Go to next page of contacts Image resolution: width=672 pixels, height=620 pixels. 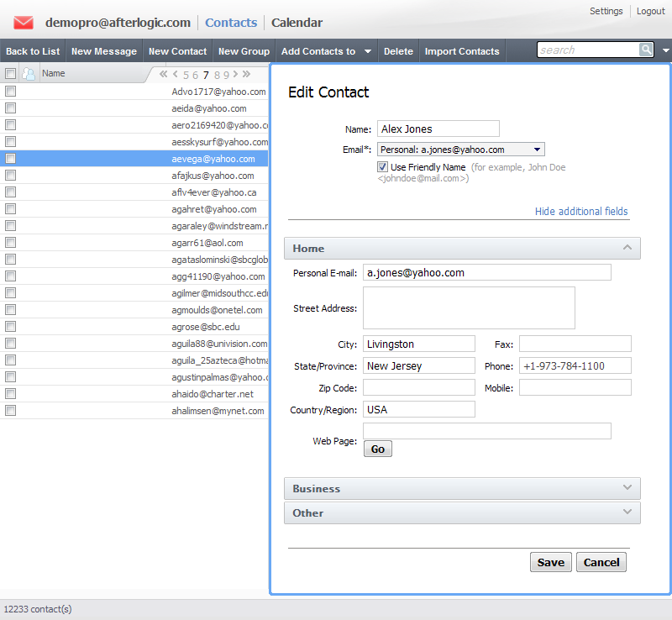coord(235,75)
